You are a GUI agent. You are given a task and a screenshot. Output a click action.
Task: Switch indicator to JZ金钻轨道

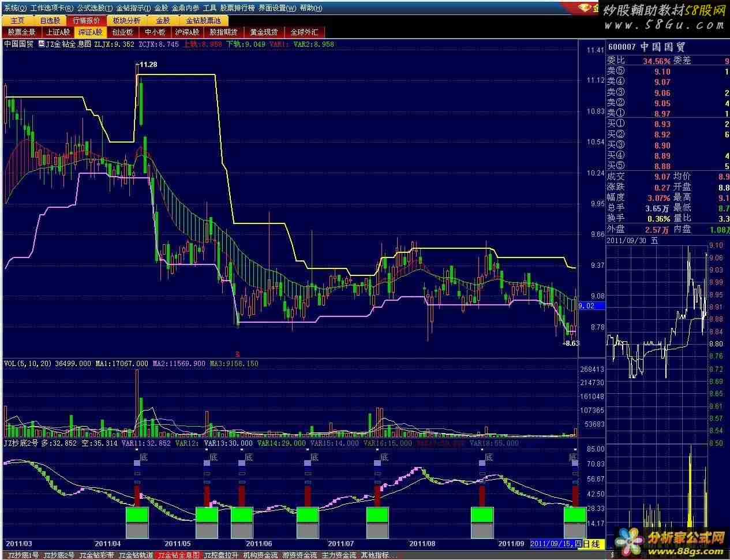[136, 555]
